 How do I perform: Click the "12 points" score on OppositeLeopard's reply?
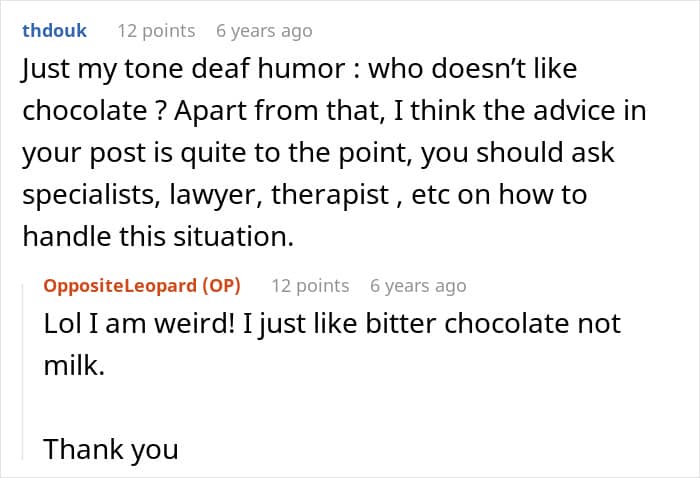310,286
